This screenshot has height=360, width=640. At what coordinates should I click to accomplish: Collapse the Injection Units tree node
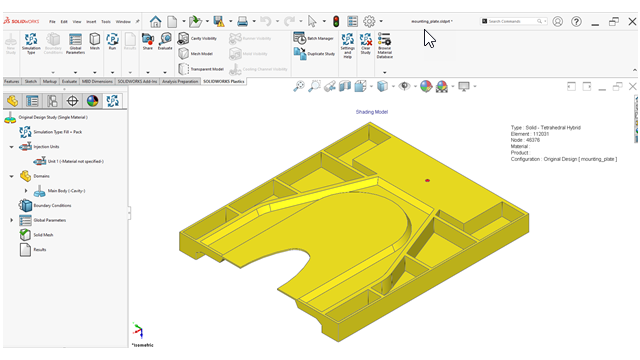[x=11, y=147]
